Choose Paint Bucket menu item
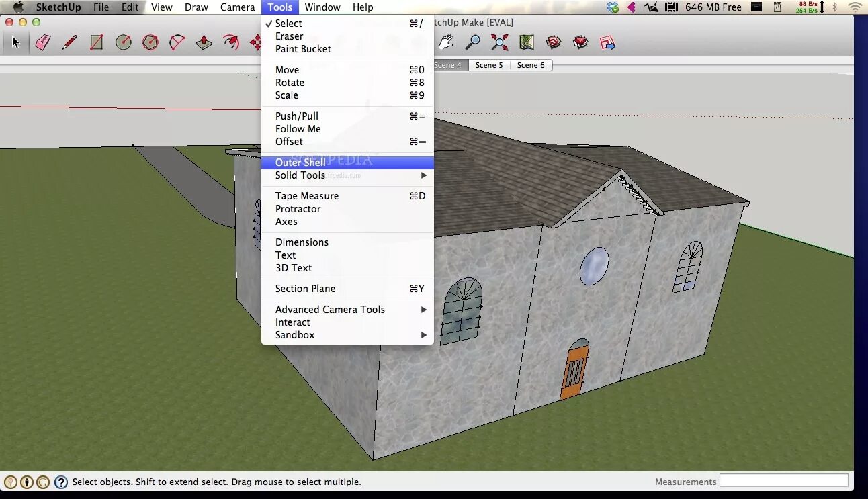 347,49
